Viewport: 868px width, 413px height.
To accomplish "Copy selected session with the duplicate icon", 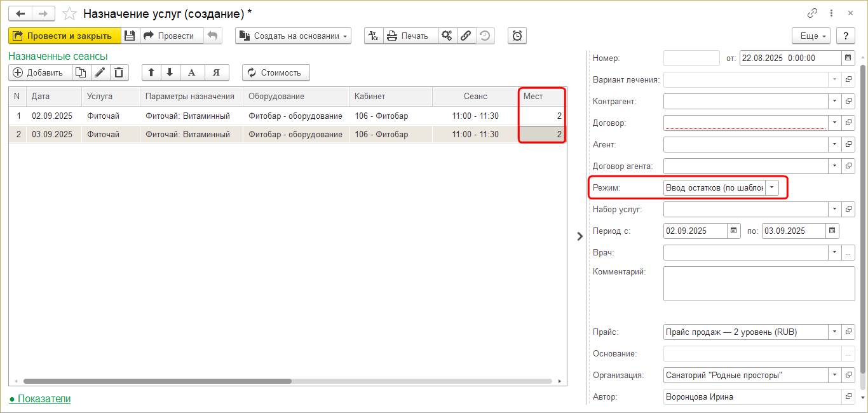I will pyautogui.click(x=81, y=72).
